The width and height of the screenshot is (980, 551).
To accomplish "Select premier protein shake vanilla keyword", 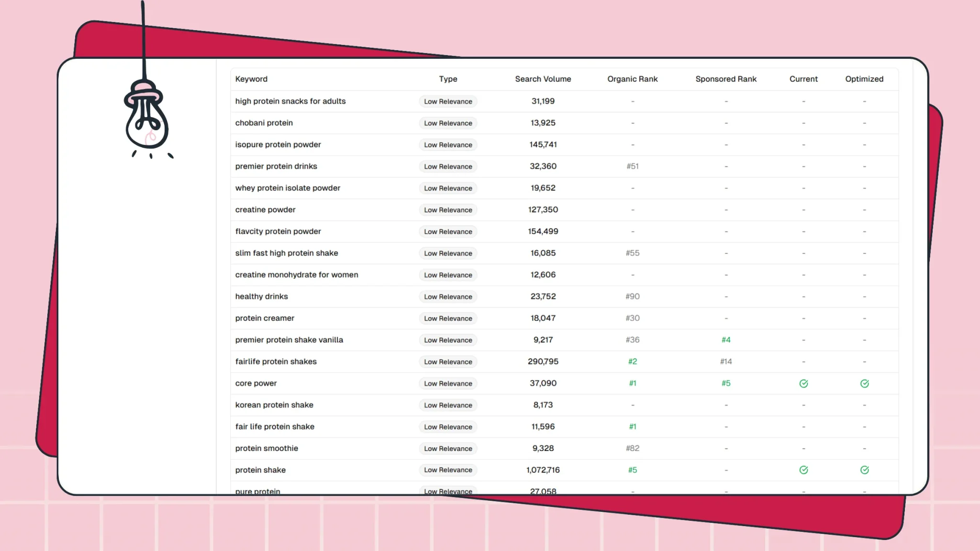I will 289,340.
